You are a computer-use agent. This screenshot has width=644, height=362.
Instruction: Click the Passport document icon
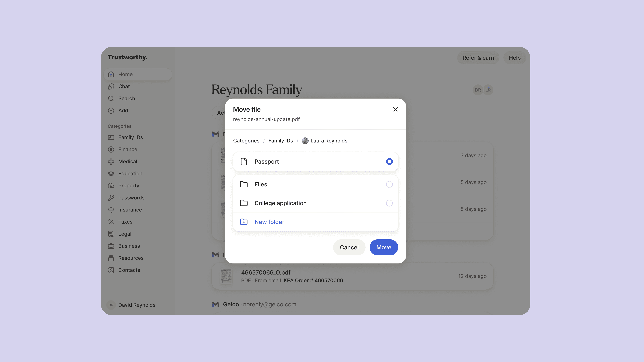coord(244,162)
